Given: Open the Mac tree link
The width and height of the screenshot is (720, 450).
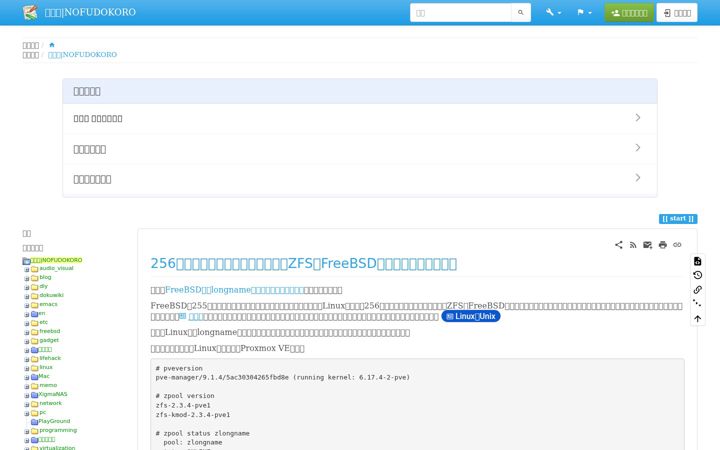Looking at the screenshot, I should (44, 376).
